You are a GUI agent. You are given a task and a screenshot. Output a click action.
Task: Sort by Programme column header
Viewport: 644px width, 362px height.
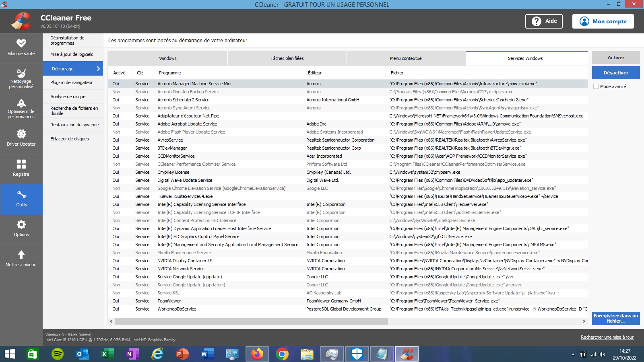pyautogui.click(x=228, y=73)
